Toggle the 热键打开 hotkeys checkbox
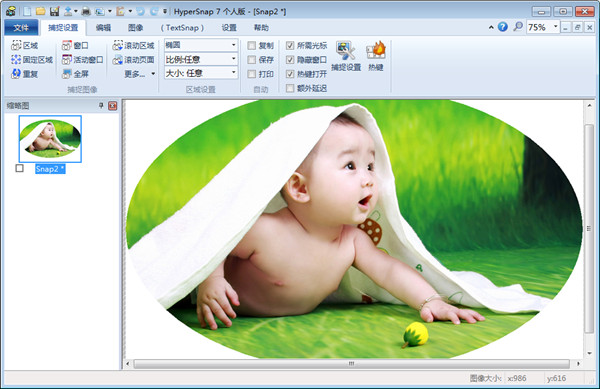Viewport: 600px width, 389px height. 290,74
